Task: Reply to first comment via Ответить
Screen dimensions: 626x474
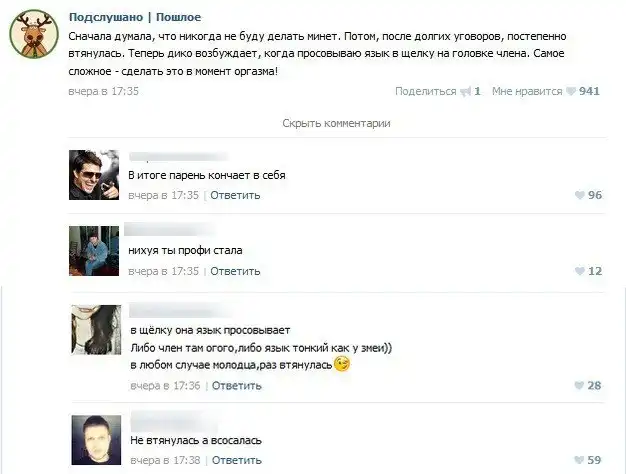Action: coord(235,195)
